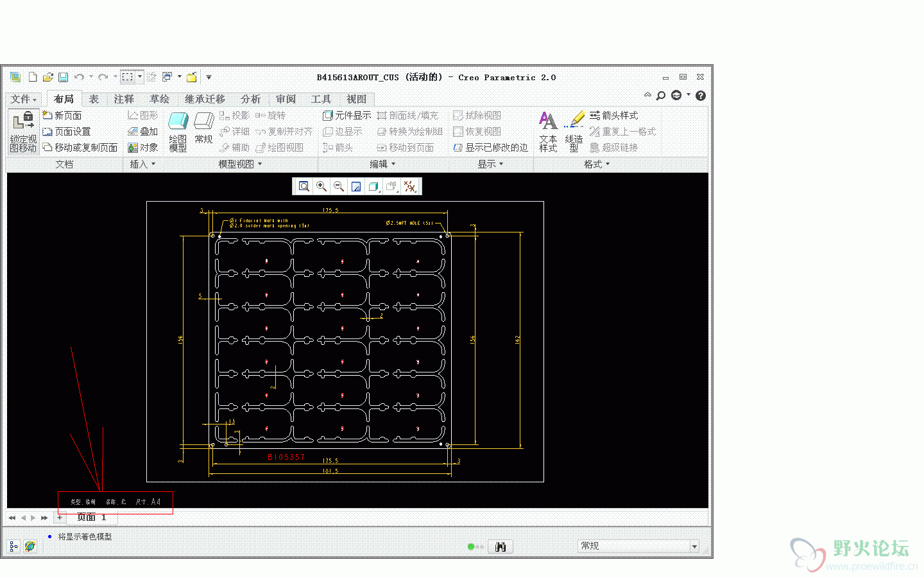924x578 pixels.
Task: Open the learning connector icon
Action: pyautogui.click(x=676, y=95)
